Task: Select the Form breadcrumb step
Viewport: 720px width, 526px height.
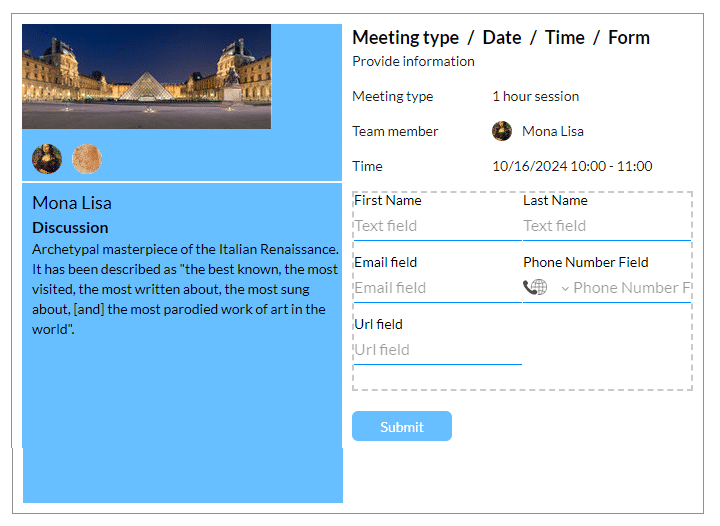Action: coord(628,38)
